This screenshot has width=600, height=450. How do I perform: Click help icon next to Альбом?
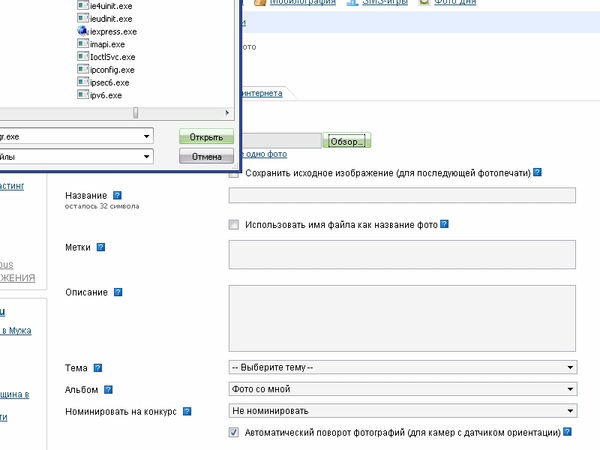108,390
